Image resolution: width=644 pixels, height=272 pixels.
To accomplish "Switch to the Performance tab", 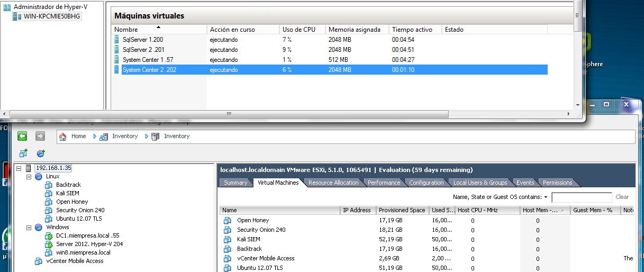I will [x=384, y=183].
